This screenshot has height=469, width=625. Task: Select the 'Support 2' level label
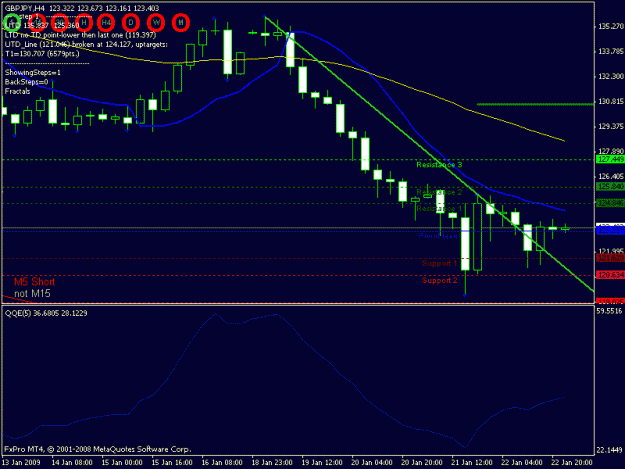440,280
